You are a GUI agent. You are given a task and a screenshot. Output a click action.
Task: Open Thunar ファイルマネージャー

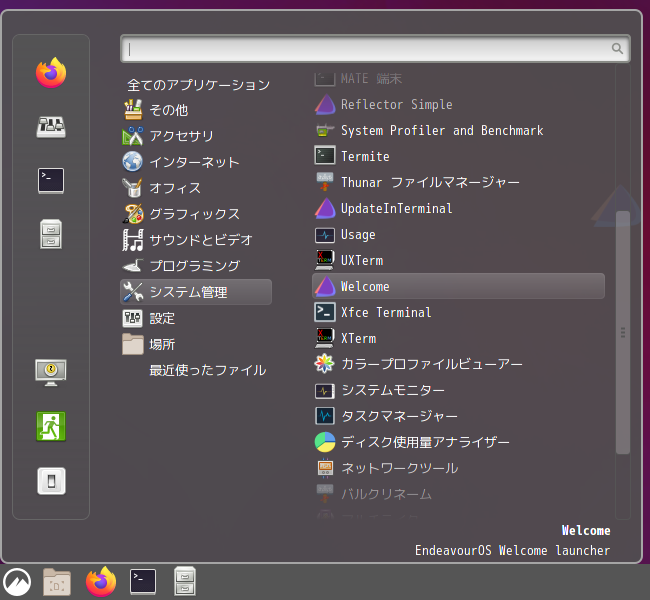click(x=458, y=182)
